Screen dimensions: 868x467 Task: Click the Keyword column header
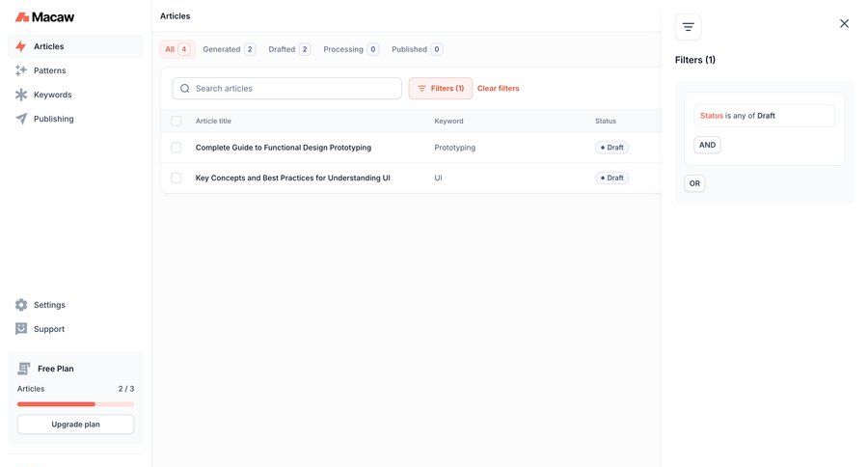(448, 121)
